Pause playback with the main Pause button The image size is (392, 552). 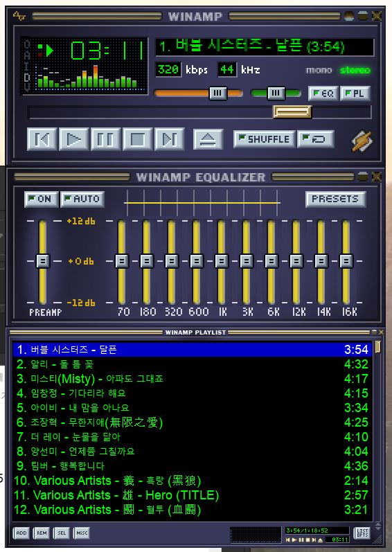pyautogui.click(x=105, y=139)
